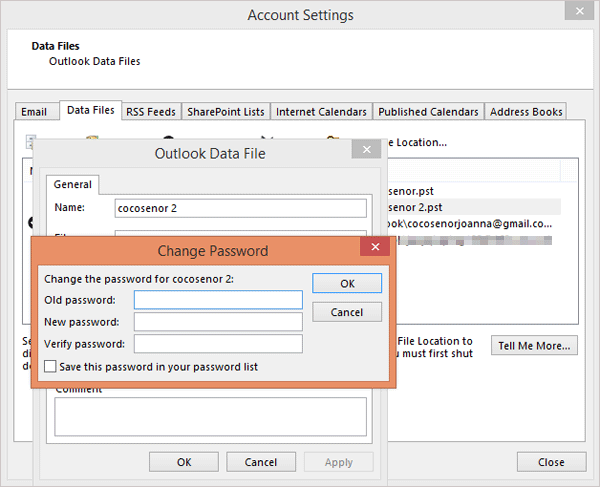This screenshot has height=487, width=600.
Task: Switch to the Internet Calendars tab
Action: [321, 112]
